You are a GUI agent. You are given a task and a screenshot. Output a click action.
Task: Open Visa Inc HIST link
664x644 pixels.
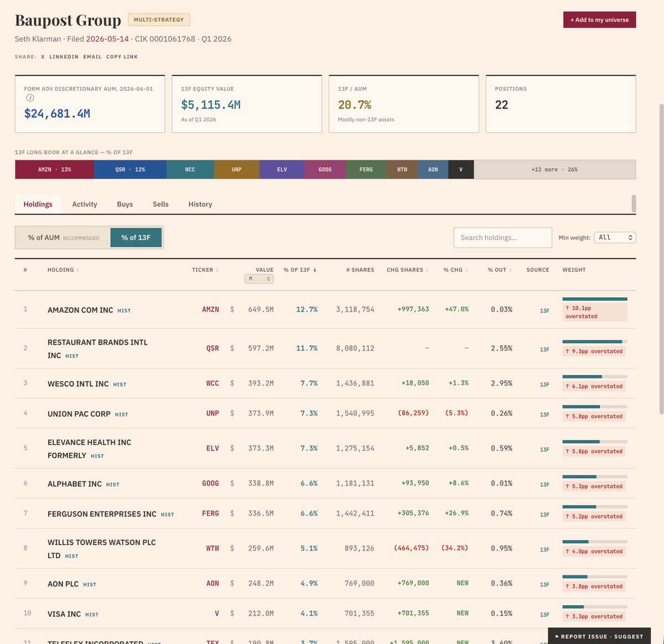click(x=92, y=615)
